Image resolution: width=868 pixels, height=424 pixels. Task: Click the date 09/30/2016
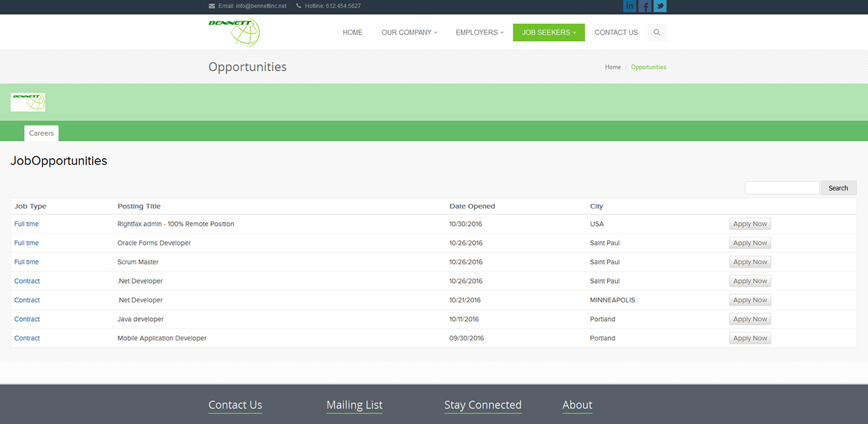[466, 338]
